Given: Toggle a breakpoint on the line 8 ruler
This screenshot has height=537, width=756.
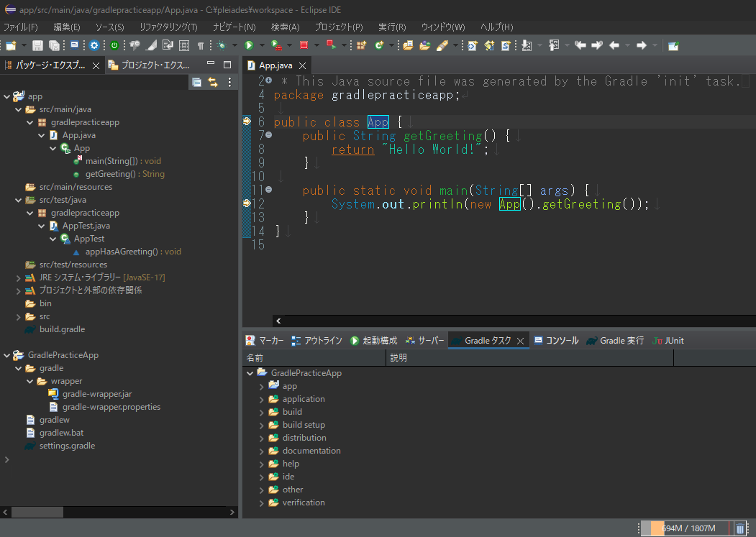Looking at the screenshot, I should [x=247, y=150].
